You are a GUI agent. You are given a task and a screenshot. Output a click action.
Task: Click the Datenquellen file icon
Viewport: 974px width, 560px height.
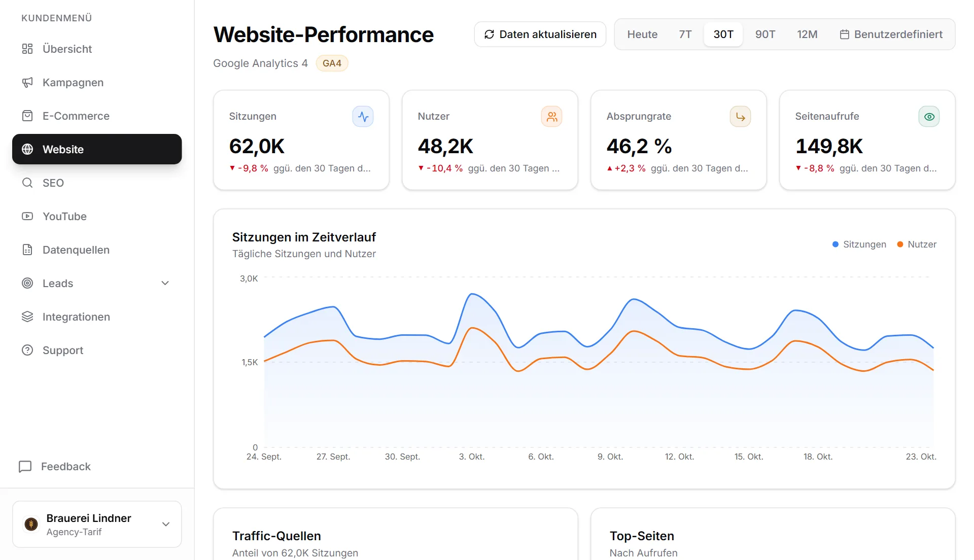click(27, 250)
